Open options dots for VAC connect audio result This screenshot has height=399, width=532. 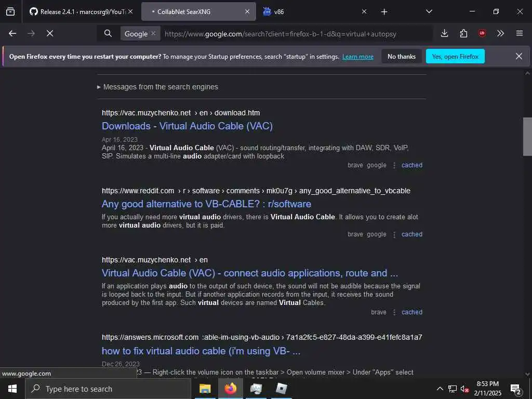coord(394,312)
